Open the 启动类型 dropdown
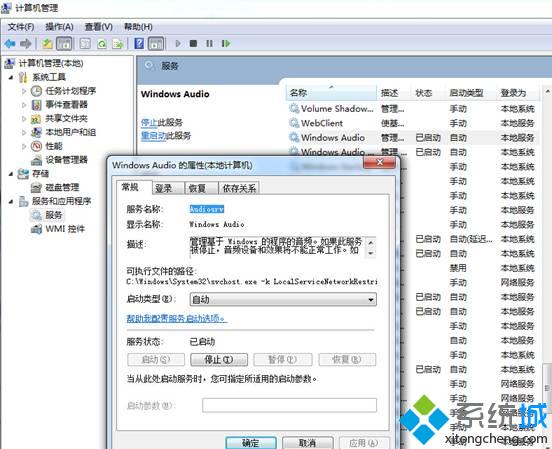 (283, 300)
